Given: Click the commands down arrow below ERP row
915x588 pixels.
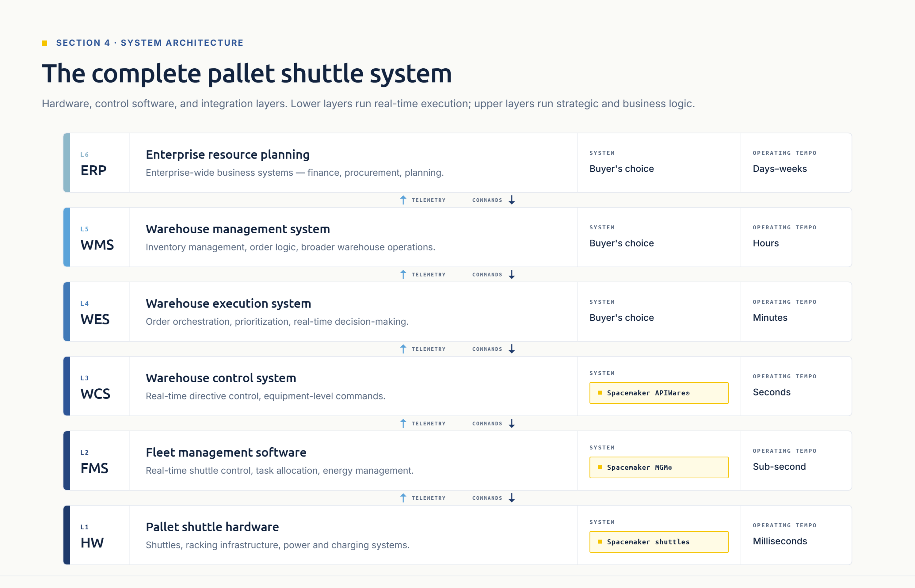Looking at the screenshot, I should (x=511, y=200).
